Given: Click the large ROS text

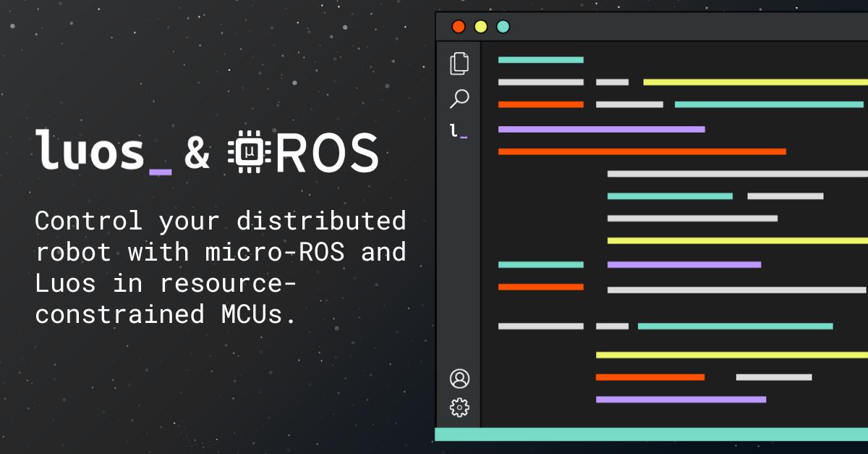Looking at the screenshot, I should point(327,152).
